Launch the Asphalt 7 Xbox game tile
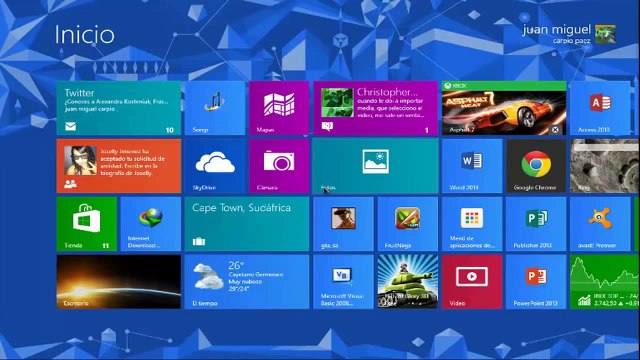The width and height of the screenshot is (640, 360). (x=504, y=108)
